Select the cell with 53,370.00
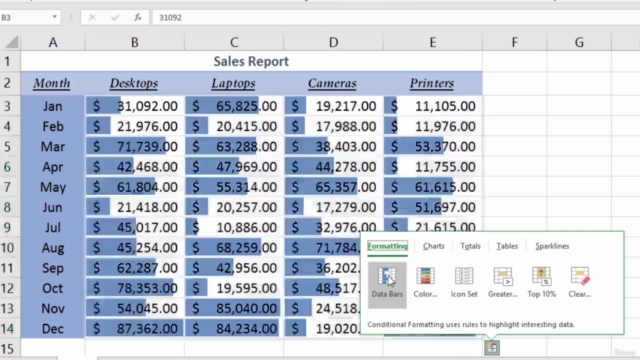The width and height of the screenshot is (640, 360). point(433,147)
